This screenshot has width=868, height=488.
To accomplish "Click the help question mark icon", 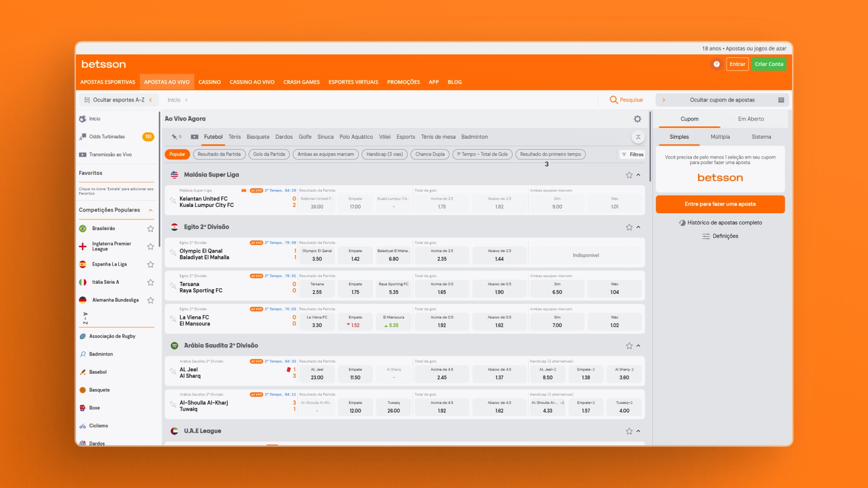I will point(717,64).
